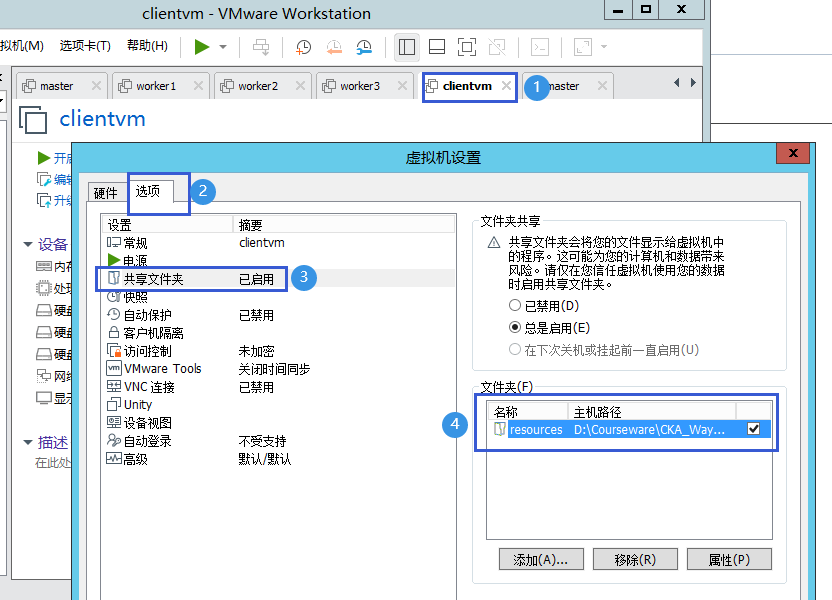Close the worker1 tab
This screenshot has width=832, height=600.
[198, 85]
